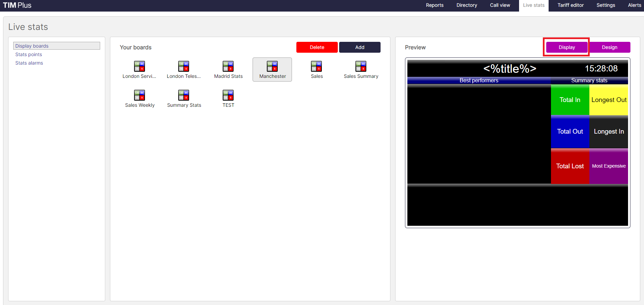Click the Summary stats header in preview

tap(589, 80)
